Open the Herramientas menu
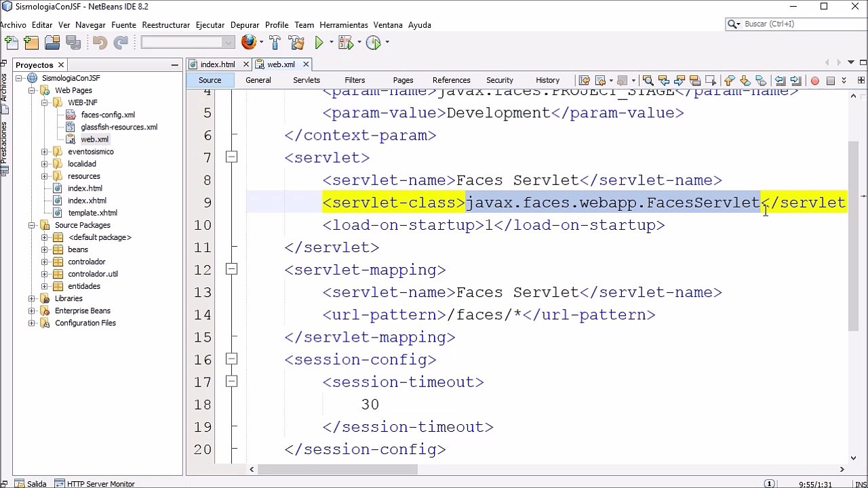 click(x=344, y=25)
